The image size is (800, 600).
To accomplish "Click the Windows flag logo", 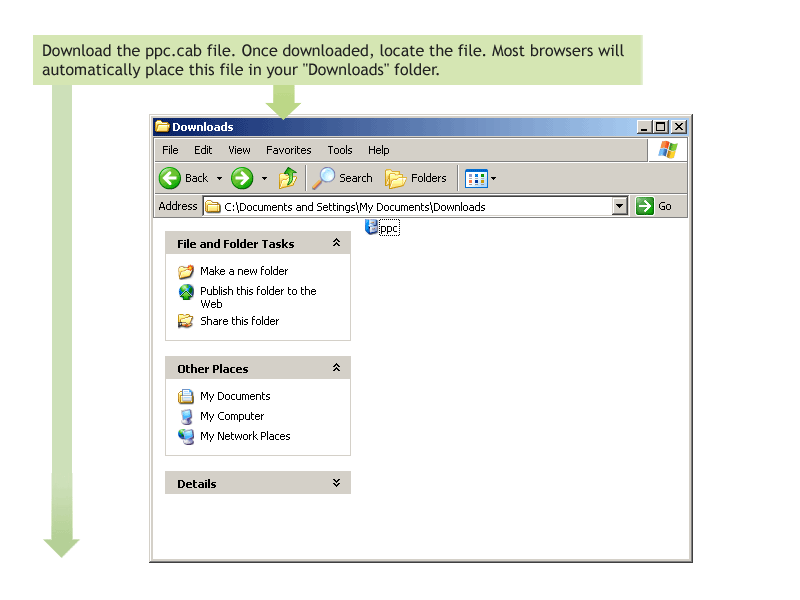I will click(x=667, y=149).
